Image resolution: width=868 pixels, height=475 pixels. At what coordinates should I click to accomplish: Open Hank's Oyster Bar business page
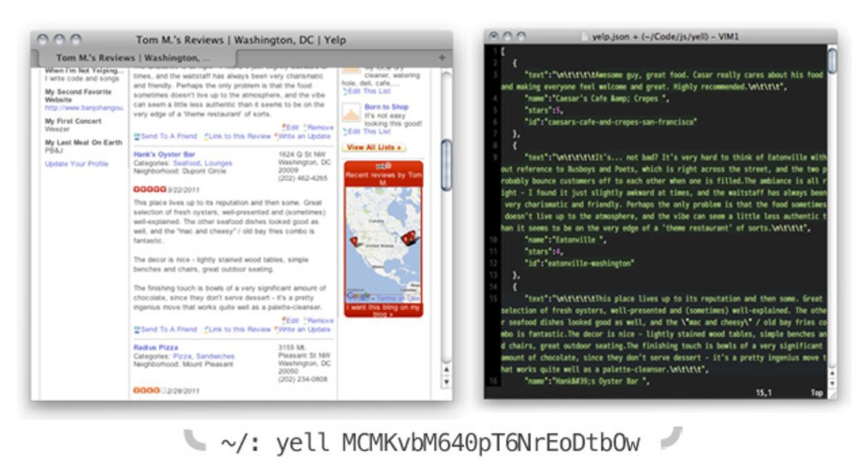tap(164, 155)
